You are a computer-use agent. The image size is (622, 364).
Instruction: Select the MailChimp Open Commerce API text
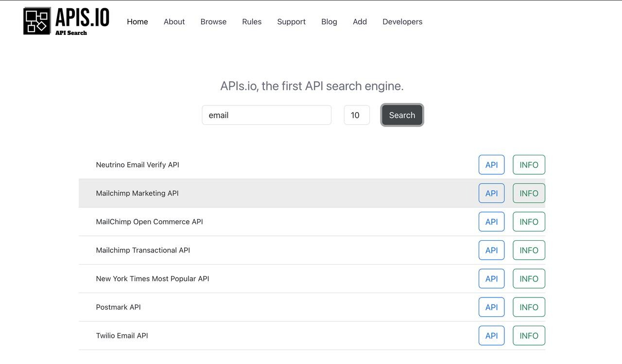[x=149, y=222]
